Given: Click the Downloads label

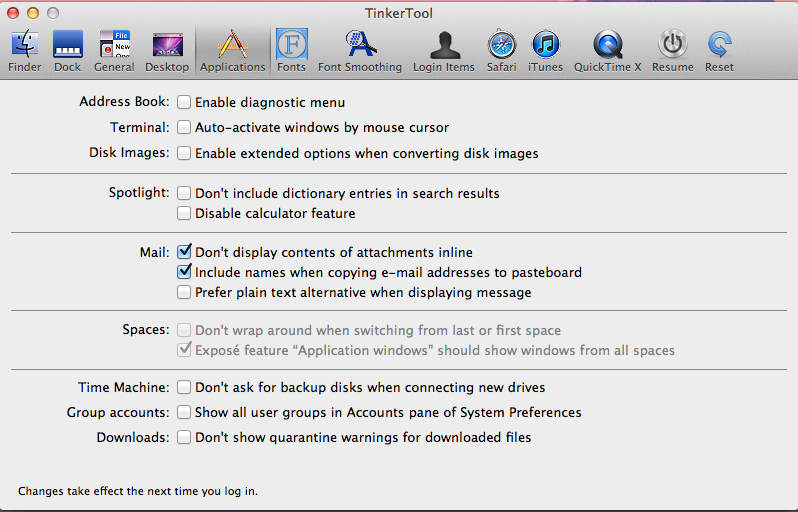Looking at the screenshot, I should tap(133, 437).
